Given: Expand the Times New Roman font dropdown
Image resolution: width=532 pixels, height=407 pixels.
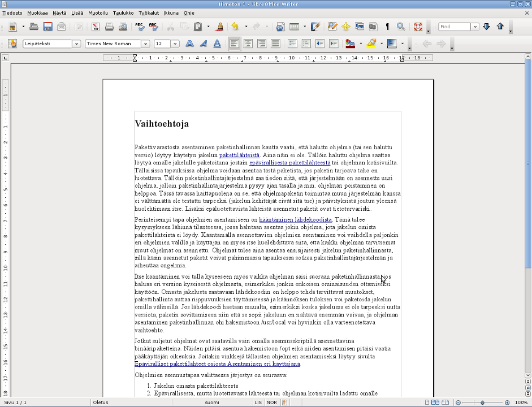Looking at the screenshot, I should (145, 44).
